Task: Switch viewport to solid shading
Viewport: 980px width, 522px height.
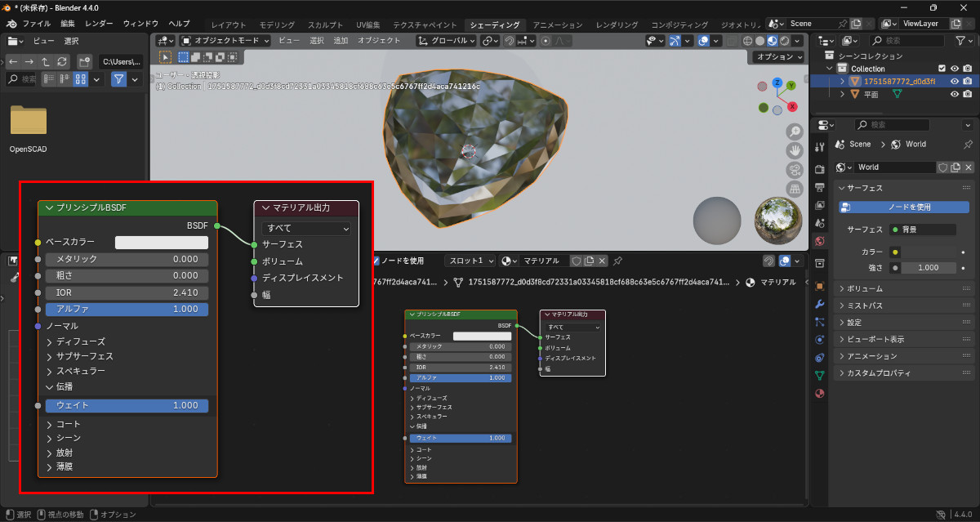Action: coord(760,40)
